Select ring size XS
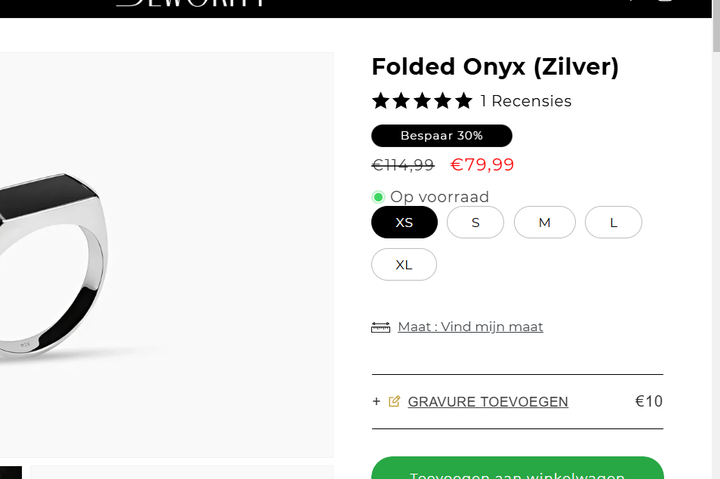This screenshot has width=720, height=479. [x=404, y=222]
